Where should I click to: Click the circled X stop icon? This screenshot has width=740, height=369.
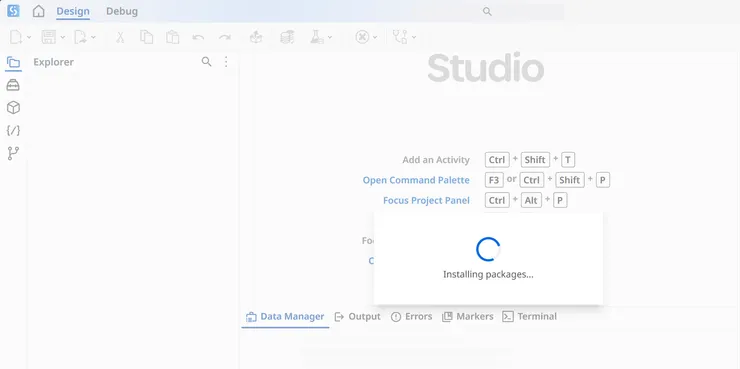click(x=362, y=37)
